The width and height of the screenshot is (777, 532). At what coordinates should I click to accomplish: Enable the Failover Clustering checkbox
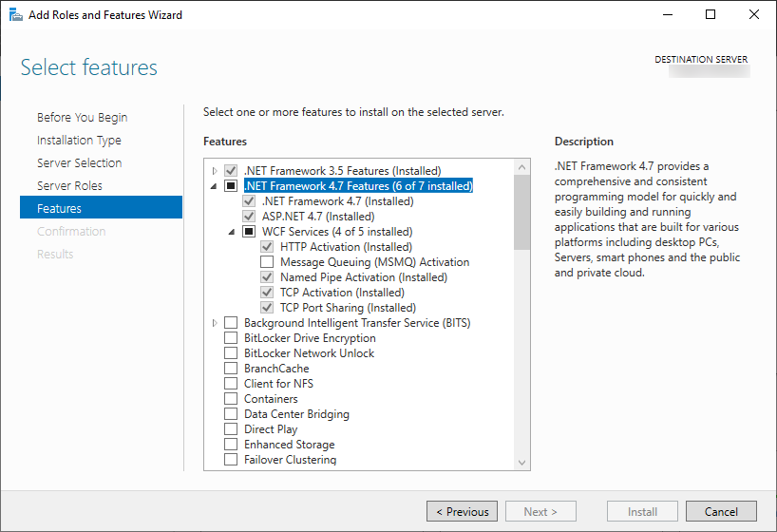[231, 460]
